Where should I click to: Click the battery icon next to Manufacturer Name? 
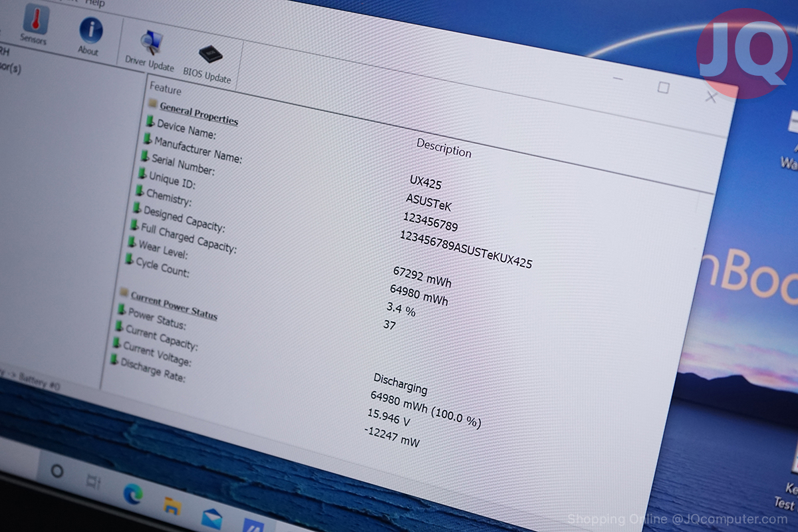pyautogui.click(x=148, y=138)
